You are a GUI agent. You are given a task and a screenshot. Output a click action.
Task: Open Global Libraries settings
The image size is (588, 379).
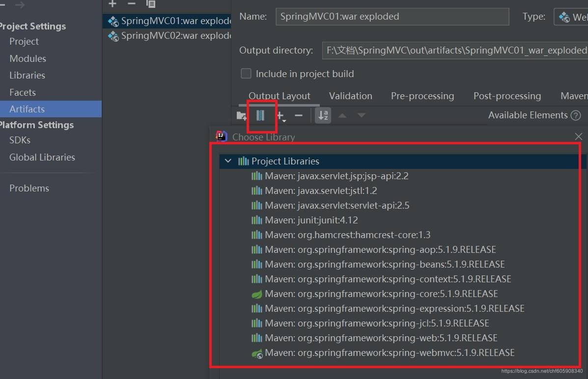(x=42, y=157)
